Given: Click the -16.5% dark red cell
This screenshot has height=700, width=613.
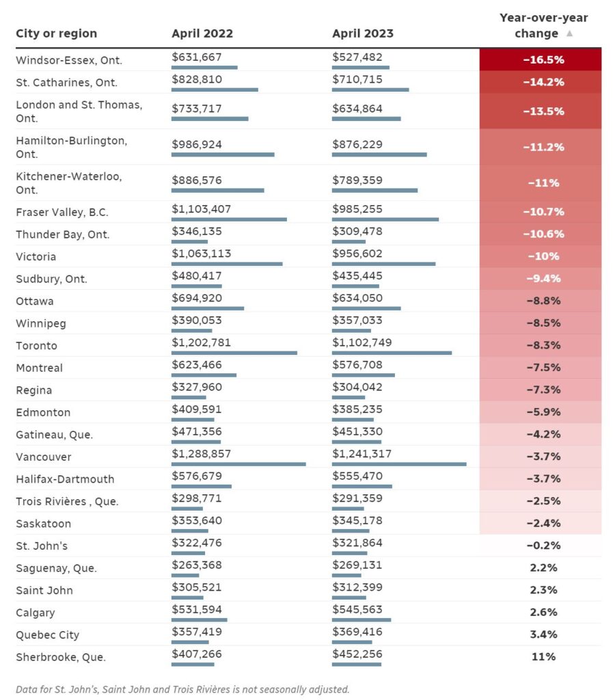Looking at the screenshot, I should click(x=541, y=60).
